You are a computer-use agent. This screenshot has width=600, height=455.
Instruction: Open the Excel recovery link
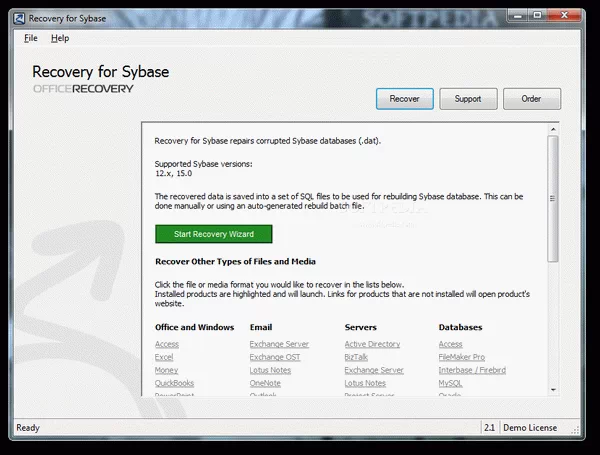click(164, 357)
